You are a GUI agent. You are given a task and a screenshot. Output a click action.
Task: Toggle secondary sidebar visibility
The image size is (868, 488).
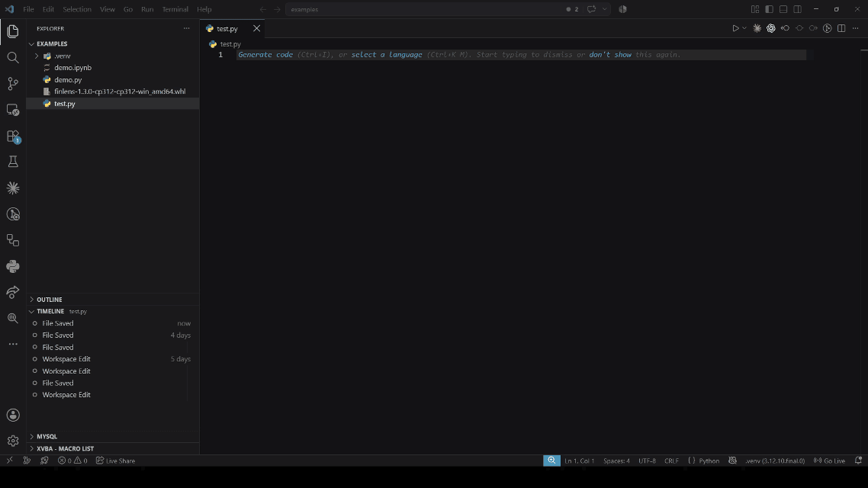798,9
